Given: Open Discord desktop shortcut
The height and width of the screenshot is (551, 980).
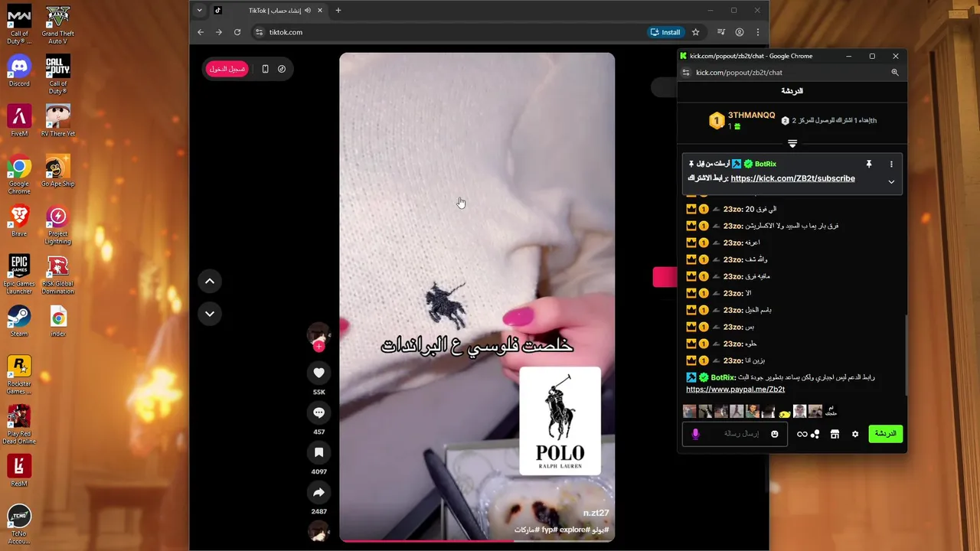Looking at the screenshot, I should 19,71.
